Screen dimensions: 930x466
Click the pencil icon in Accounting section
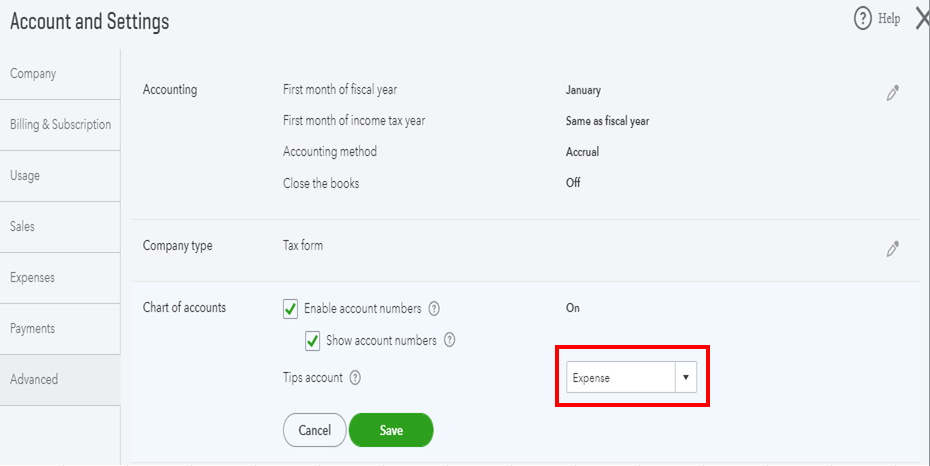pyautogui.click(x=892, y=93)
